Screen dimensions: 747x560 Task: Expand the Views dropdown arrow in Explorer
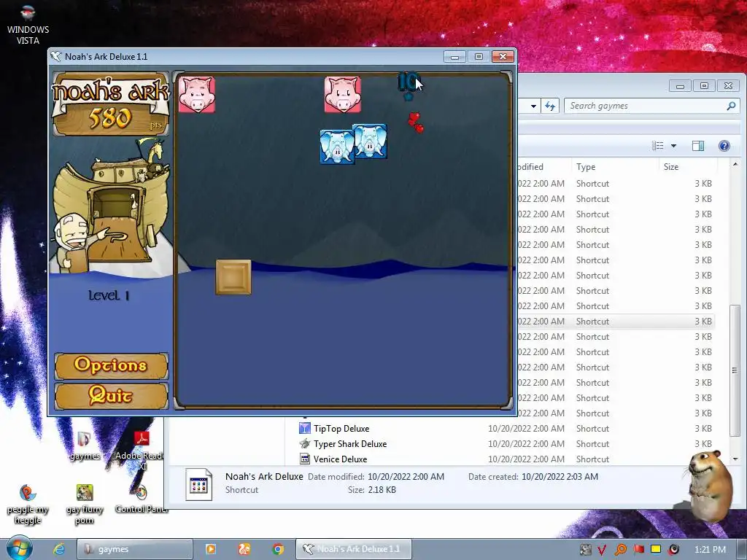[673, 146]
